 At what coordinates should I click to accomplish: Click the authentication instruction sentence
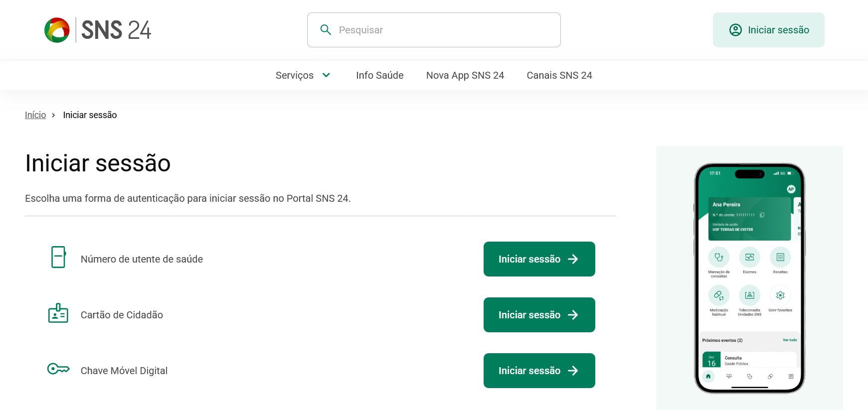coord(188,198)
